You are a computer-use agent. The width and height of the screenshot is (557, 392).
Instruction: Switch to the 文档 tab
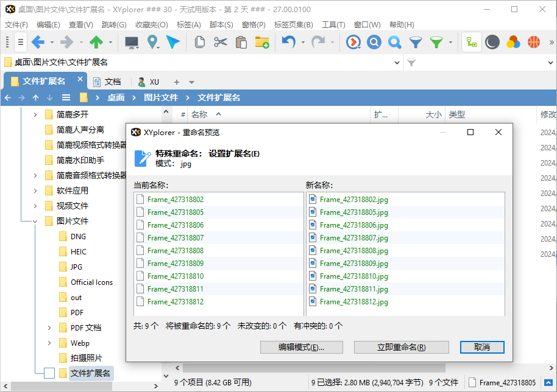pyautogui.click(x=107, y=82)
